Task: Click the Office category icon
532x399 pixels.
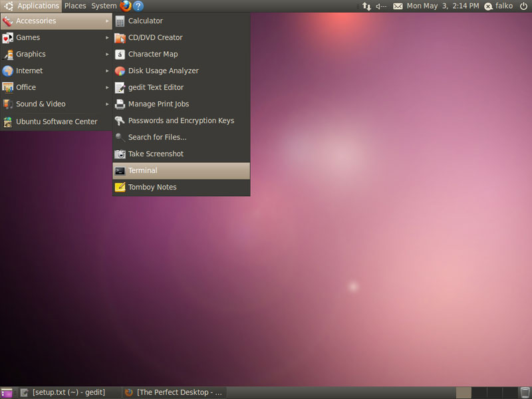Action: point(7,88)
